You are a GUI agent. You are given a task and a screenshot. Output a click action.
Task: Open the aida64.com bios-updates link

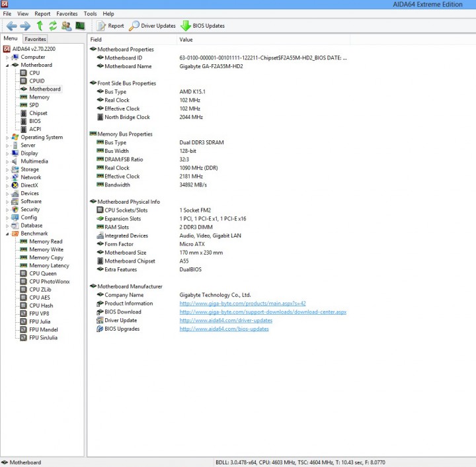pyautogui.click(x=224, y=329)
